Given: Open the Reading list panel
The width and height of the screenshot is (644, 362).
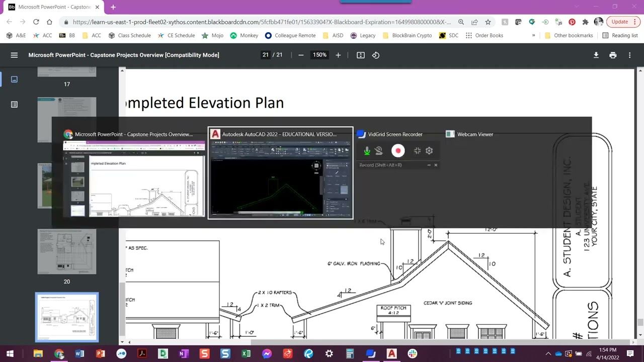Looking at the screenshot, I should 620,36.
